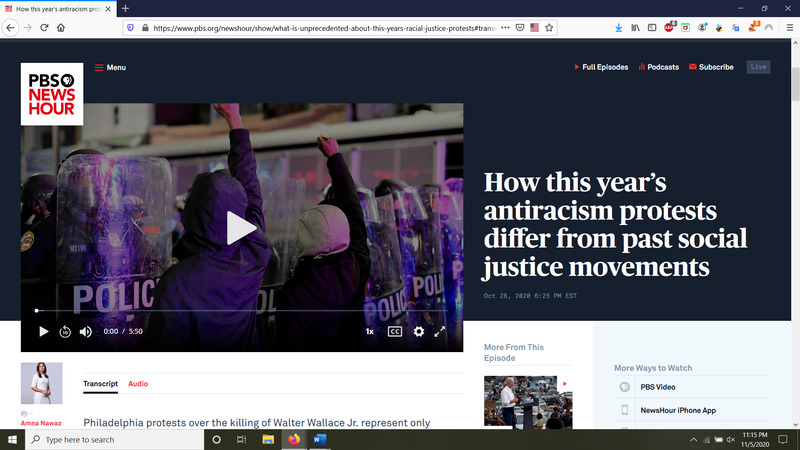Reload the page in Firefox
The image size is (800, 450).
[x=44, y=27]
